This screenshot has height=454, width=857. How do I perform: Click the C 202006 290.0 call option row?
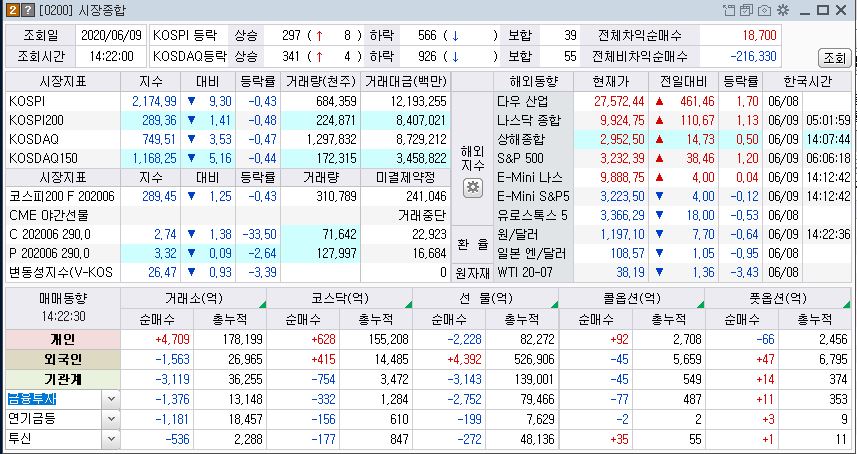227,234
